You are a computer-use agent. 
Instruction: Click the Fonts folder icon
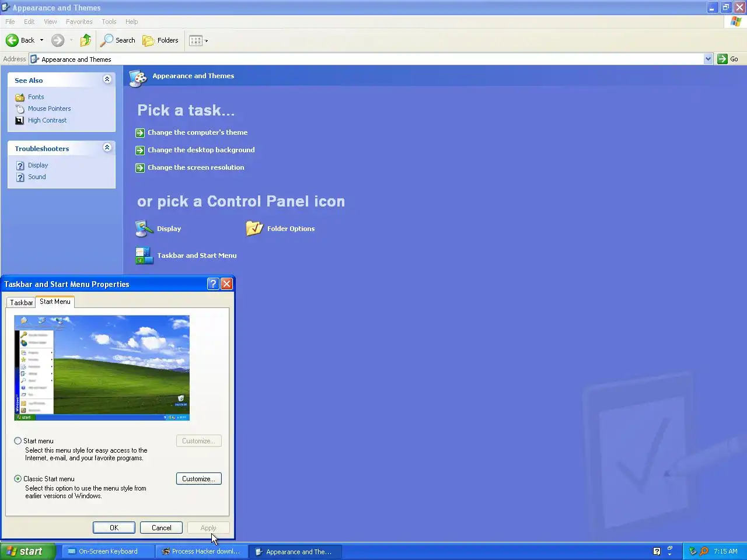point(20,97)
